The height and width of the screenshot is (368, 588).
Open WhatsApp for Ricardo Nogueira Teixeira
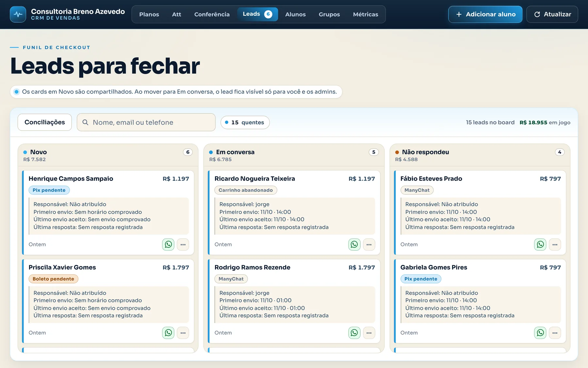(x=354, y=244)
